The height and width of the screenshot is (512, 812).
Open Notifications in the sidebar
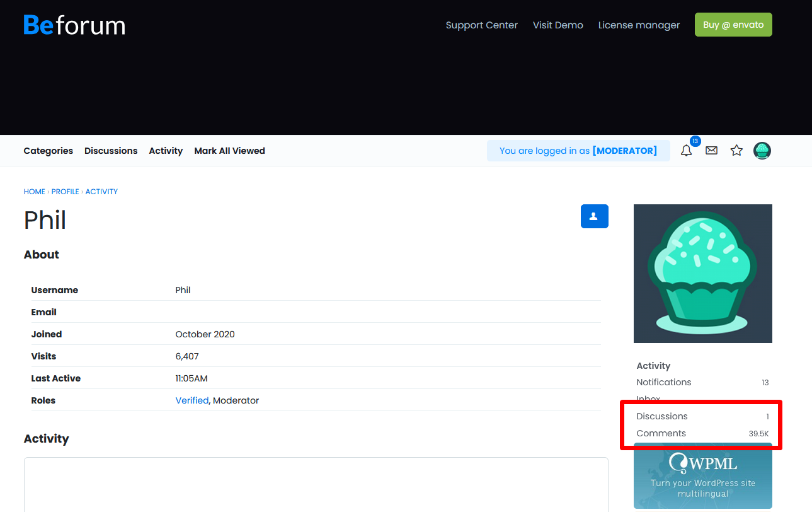click(x=664, y=382)
